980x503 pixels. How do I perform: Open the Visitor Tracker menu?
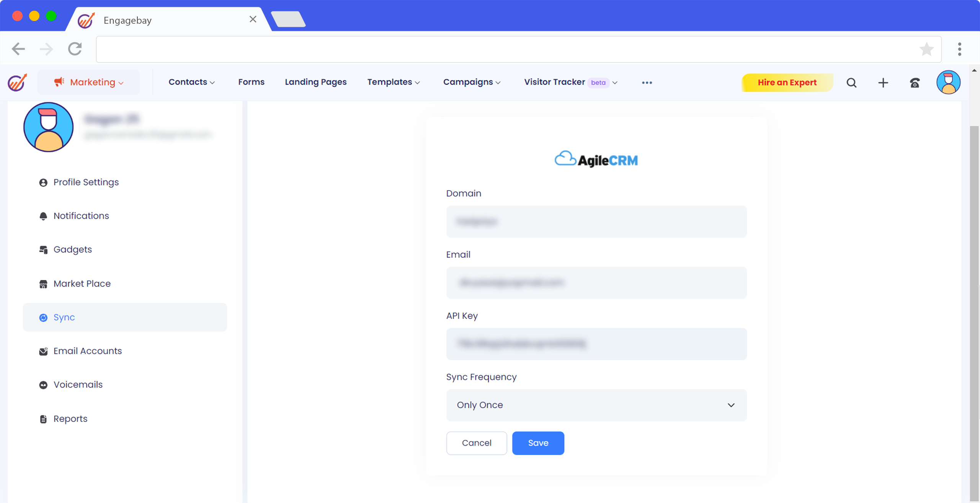pos(570,82)
